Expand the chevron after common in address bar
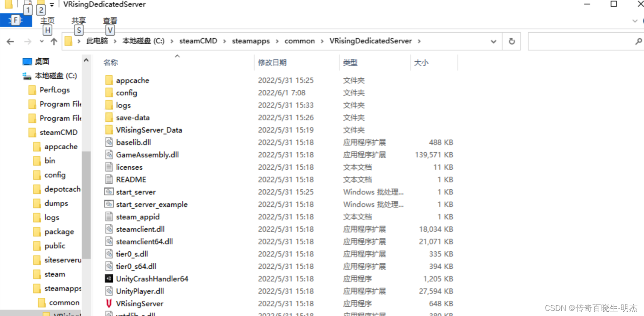Viewport: 644px width, 316px height. pyautogui.click(x=322, y=41)
